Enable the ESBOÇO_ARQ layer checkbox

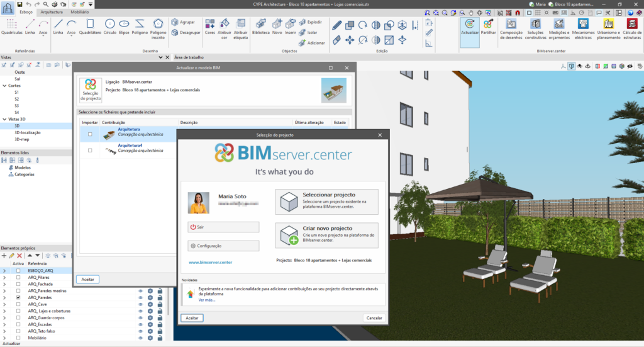(18, 271)
